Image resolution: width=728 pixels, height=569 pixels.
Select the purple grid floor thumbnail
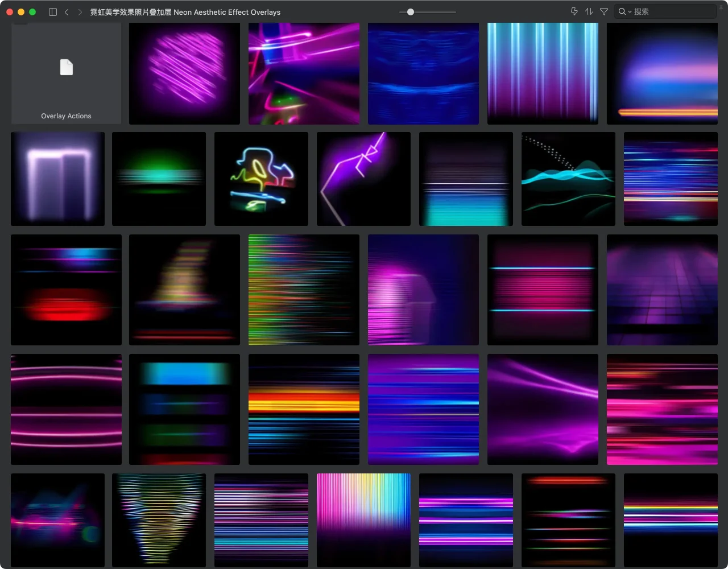click(x=662, y=290)
